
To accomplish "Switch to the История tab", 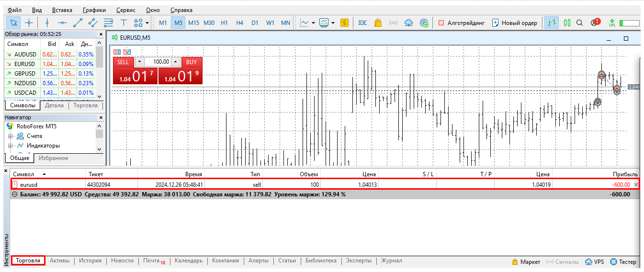I will 90,261.
